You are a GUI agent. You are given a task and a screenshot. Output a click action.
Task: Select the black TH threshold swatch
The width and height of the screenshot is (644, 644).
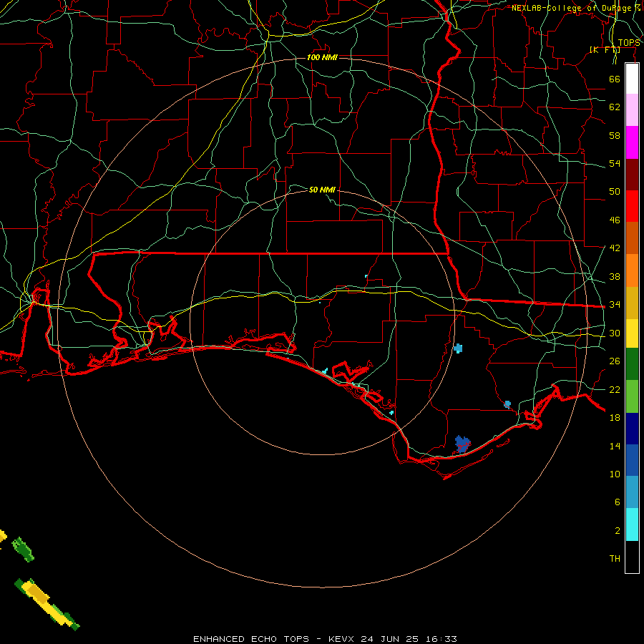click(632, 557)
